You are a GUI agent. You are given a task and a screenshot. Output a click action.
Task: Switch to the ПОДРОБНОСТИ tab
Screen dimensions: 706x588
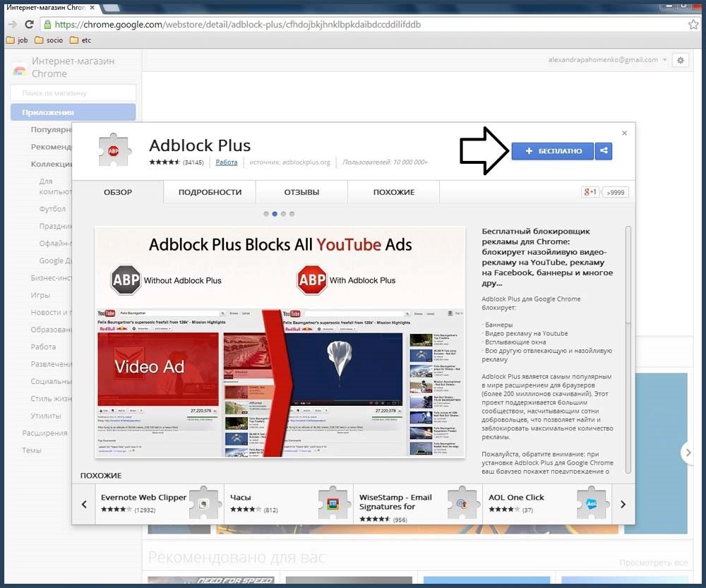(x=210, y=192)
